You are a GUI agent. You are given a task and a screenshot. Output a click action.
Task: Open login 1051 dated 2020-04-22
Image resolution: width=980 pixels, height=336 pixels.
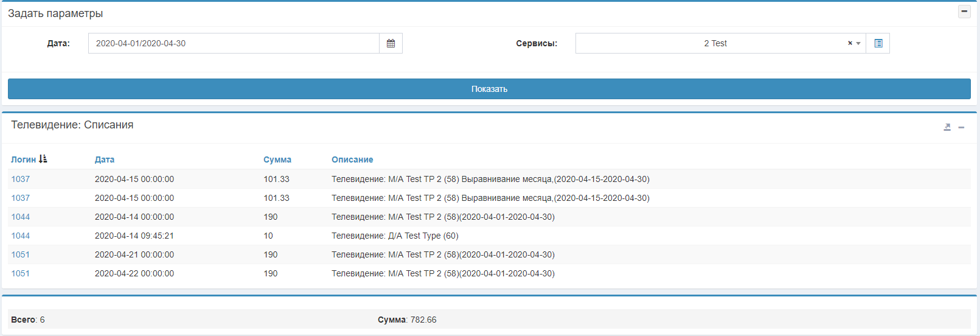tap(21, 273)
